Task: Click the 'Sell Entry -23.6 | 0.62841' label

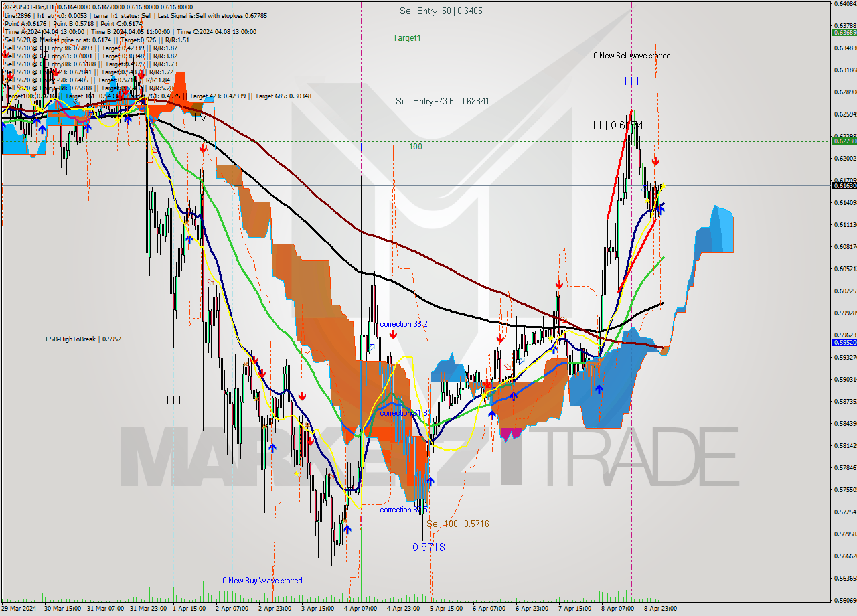Action: click(443, 101)
